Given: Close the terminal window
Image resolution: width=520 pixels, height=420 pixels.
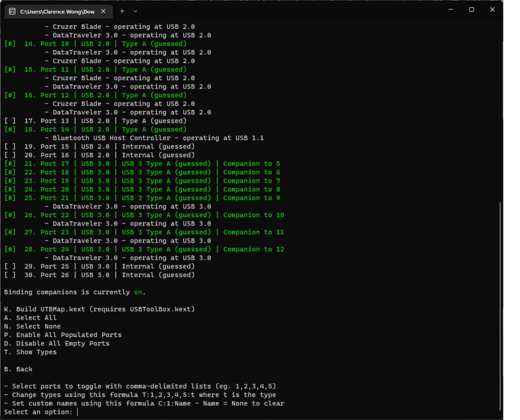Looking at the screenshot, I should click(x=493, y=10).
